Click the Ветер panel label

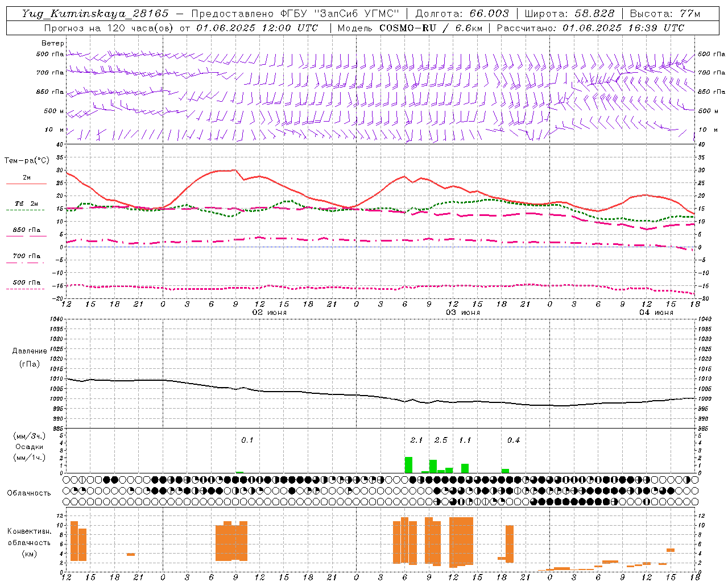pos(53,43)
